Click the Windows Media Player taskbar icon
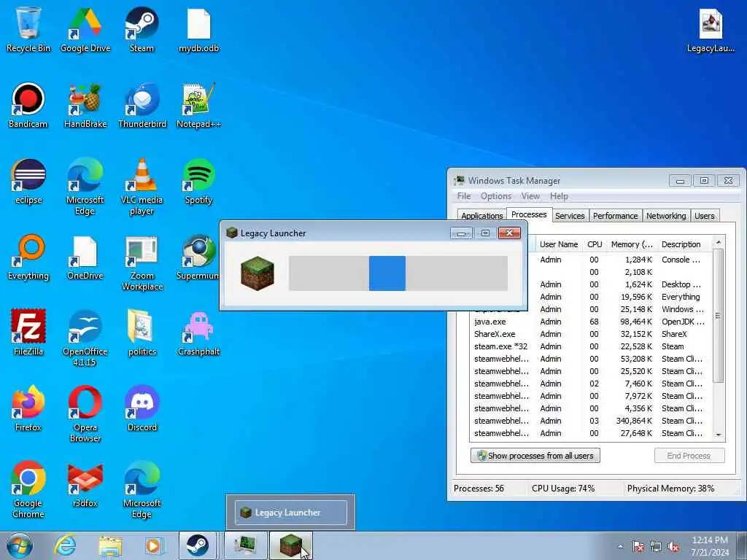Screen dimensions: 747x560 point(154,545)
